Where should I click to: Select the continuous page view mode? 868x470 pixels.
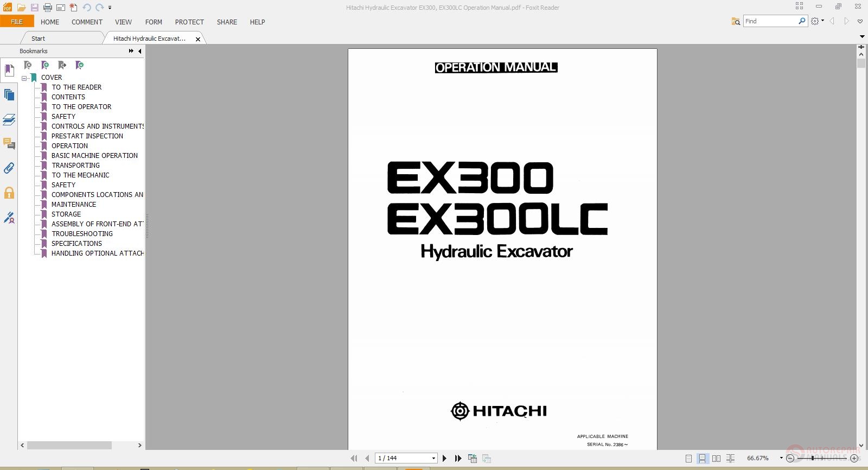tap(702, 459)
